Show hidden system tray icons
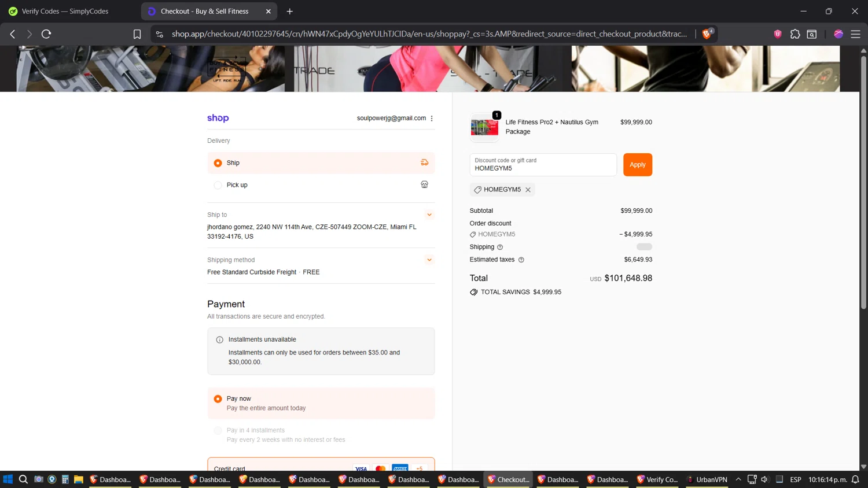Viewport: 868px width, 488px height. pyautogui.click(x=738, y=479)
